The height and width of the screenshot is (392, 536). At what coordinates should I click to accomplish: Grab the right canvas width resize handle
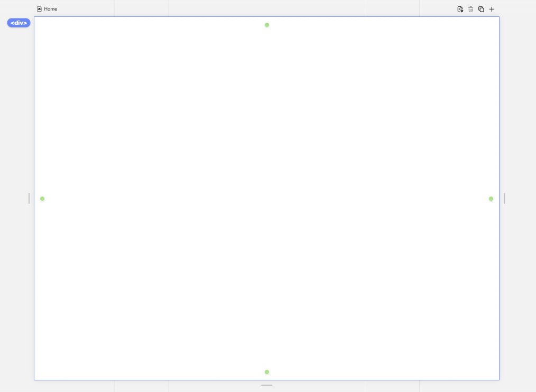tap(504, 198)
